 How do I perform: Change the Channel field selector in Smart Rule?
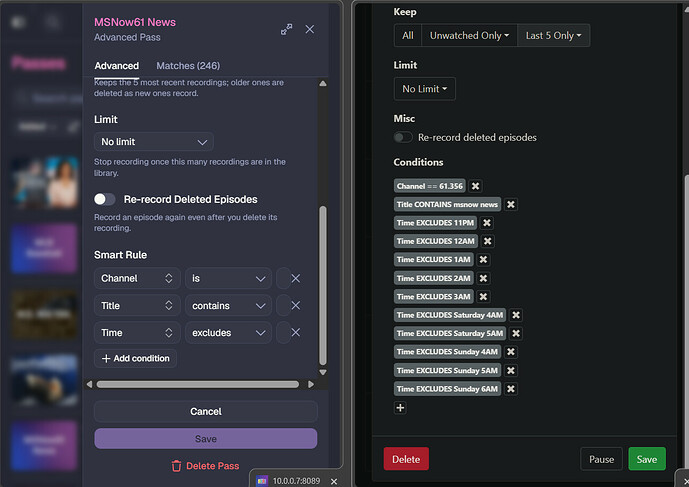click(x=137, y=278)
